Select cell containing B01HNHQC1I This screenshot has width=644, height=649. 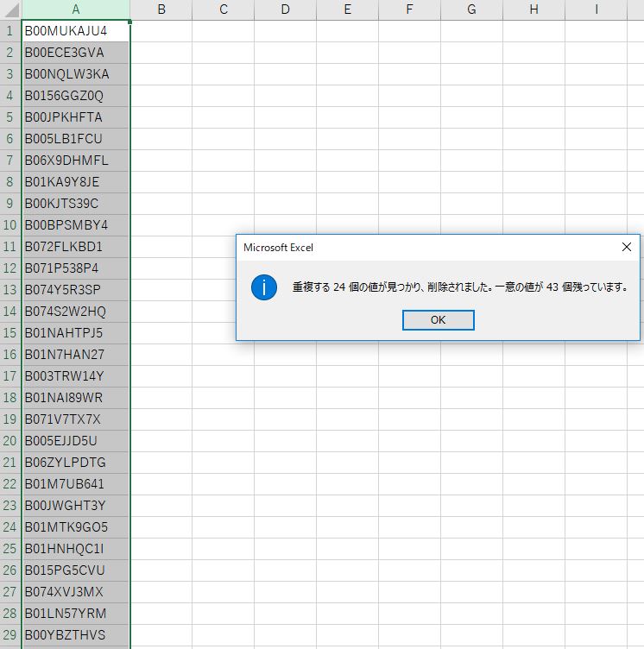point(76,548)
